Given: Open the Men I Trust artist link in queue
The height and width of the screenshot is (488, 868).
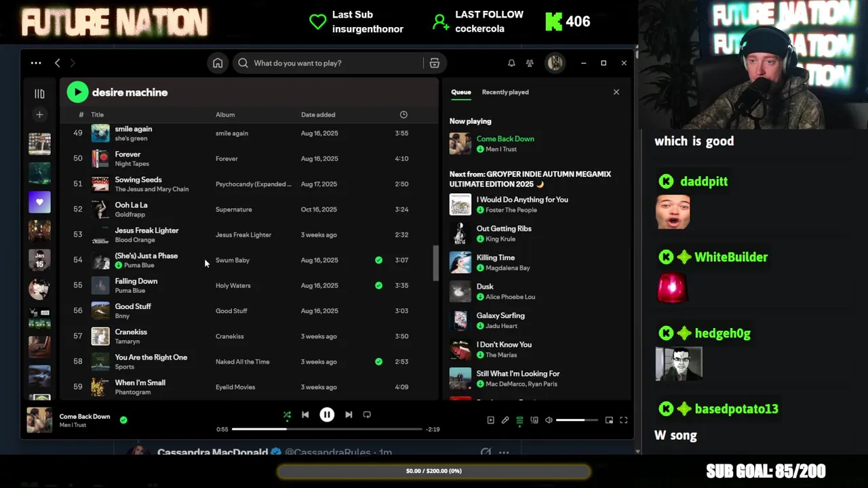Looking at the screenshot, I should tap(501, 149).
